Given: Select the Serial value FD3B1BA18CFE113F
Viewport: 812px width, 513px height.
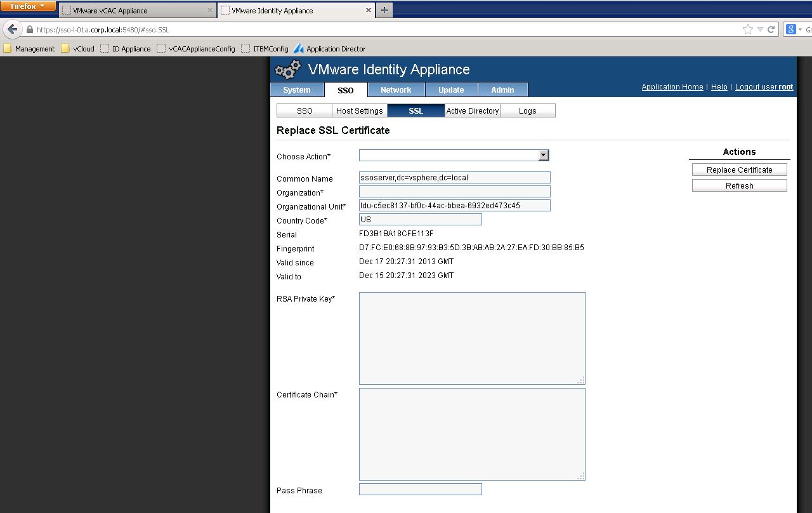Looking at the screenshot, I should 396,234.
